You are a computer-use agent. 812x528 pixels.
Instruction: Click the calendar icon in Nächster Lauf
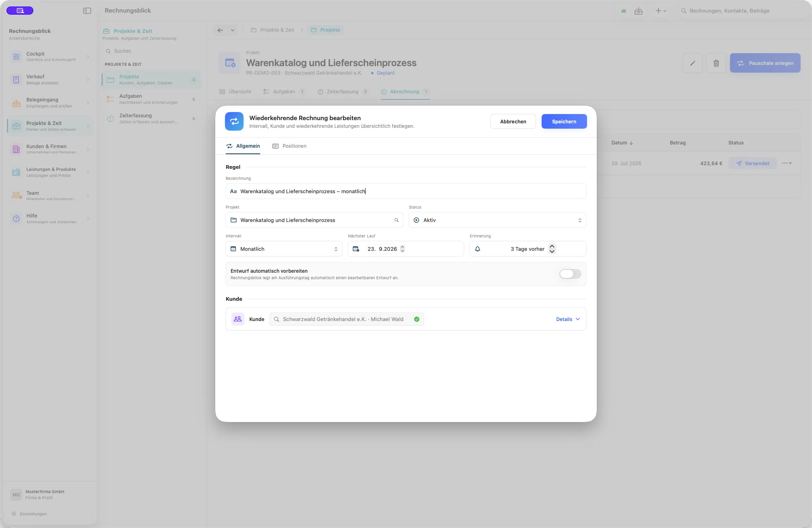coord(356,249)
